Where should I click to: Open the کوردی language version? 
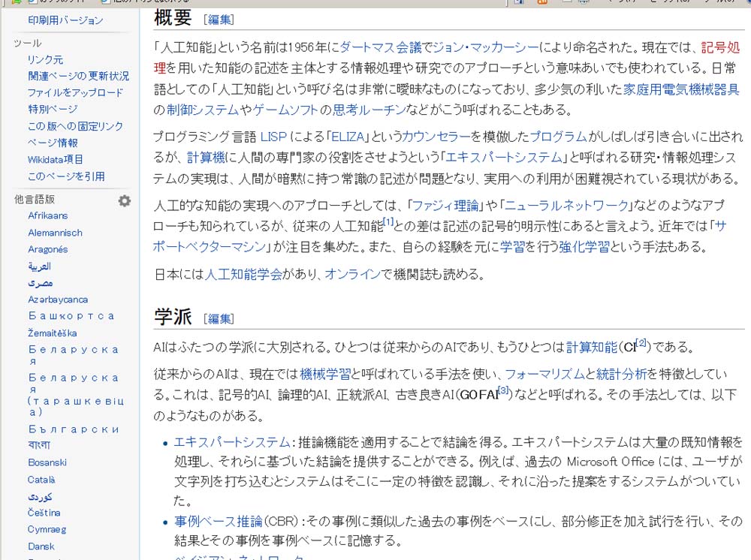(x=41, y=496)
